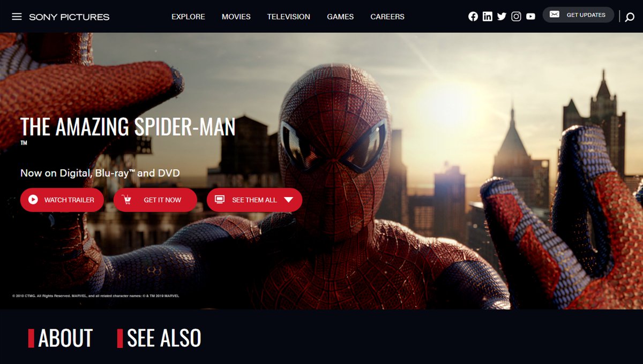Open the hamburger menu icon
Viewport: 643px width, 364px height.
pyautogui.click(x=17, y=17)
